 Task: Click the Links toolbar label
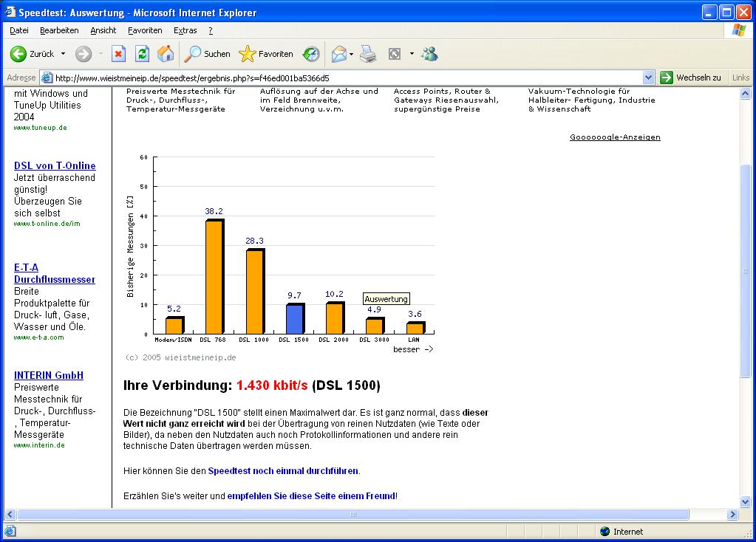coord(740,78)
